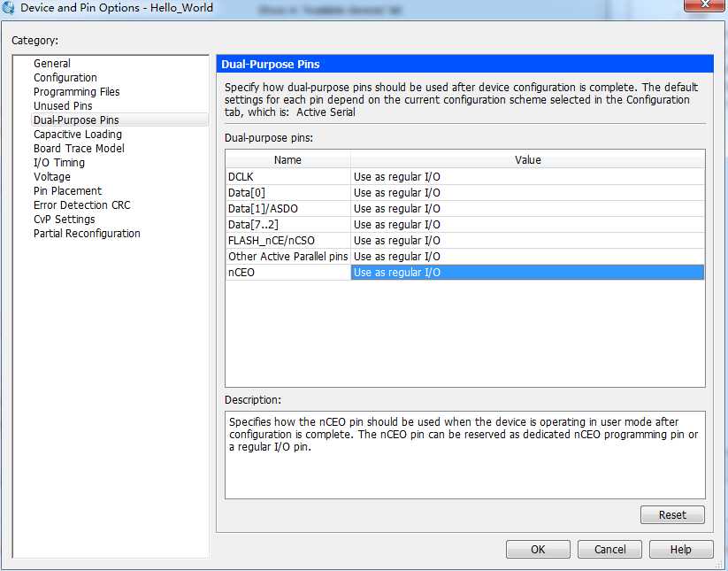This screenshot has width=728, height=571.
Task: Click the Value column header
Action: 528,160
